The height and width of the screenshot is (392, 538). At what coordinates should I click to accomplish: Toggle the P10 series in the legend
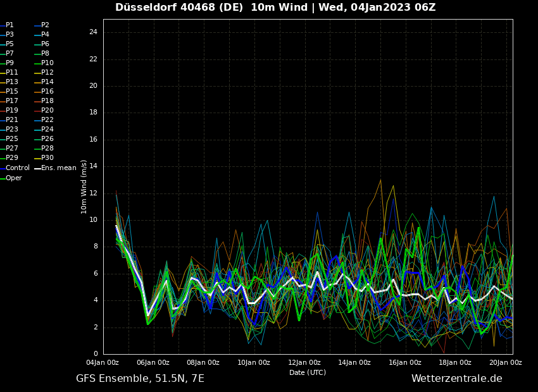pos(47,63)
